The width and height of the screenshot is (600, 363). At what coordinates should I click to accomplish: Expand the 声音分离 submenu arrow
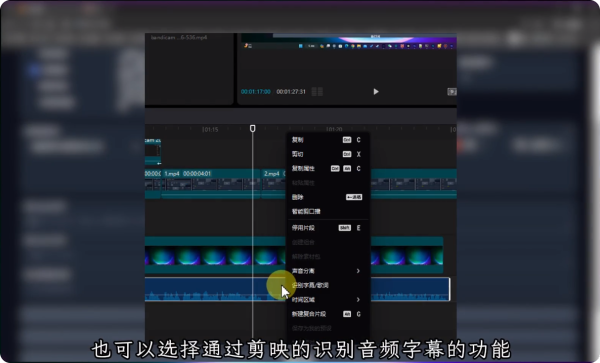[358, 271]
